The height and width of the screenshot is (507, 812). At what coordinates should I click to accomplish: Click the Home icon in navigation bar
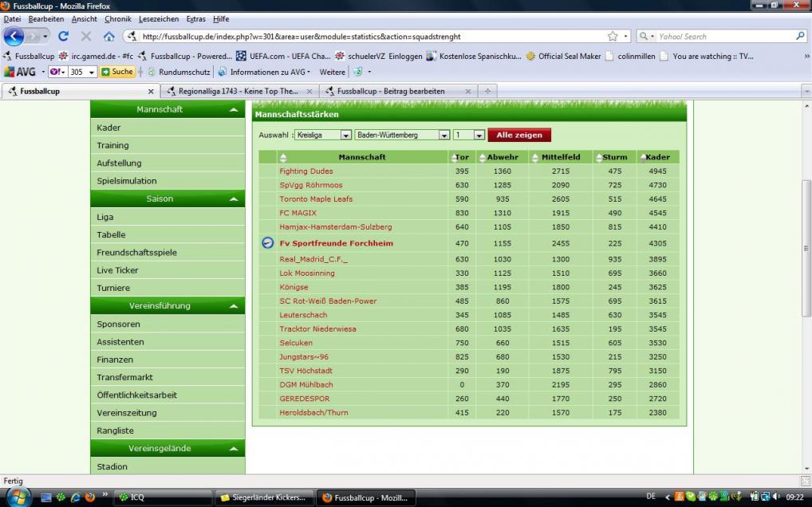[108, 37]
